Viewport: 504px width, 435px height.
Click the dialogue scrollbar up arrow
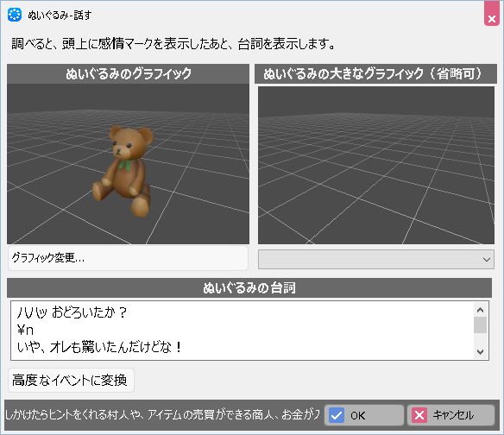tap(480, 310)
